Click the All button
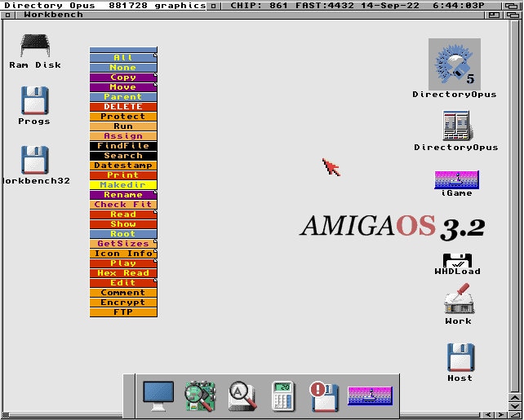Viewport: 524px width, 420px height. [123, 57]
